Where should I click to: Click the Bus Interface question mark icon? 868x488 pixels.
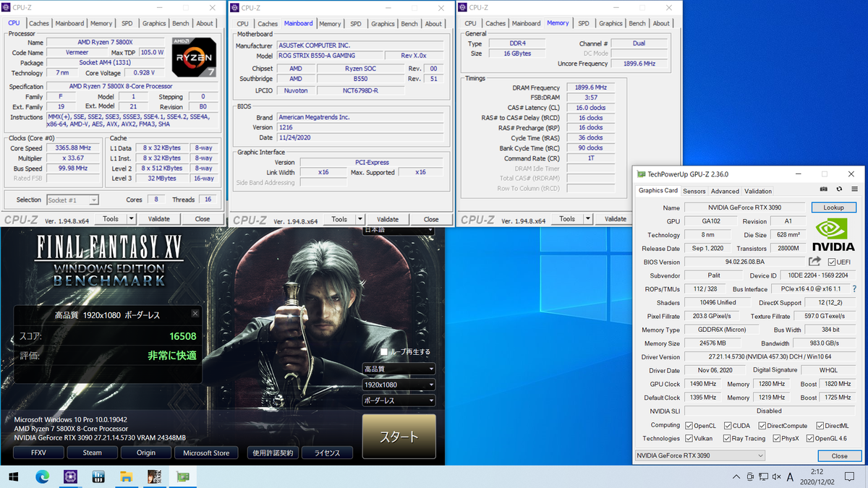click(854, 289)
